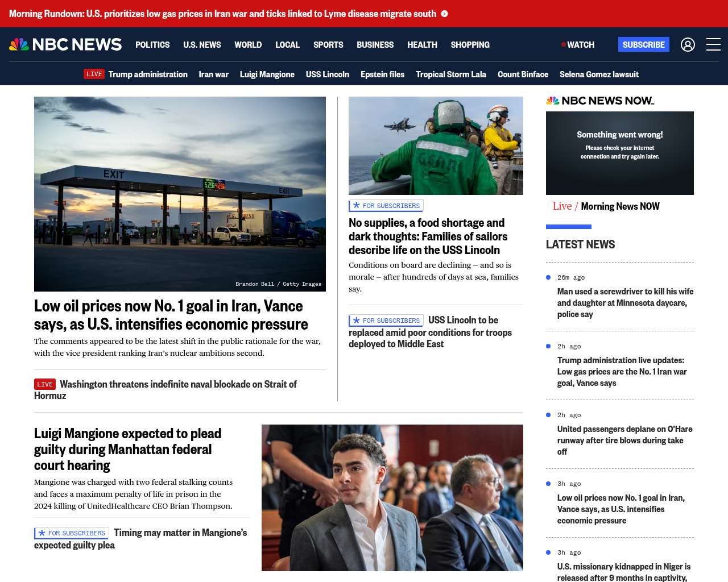
Task: Open the Count Binface topic
Action: [523, 74]
